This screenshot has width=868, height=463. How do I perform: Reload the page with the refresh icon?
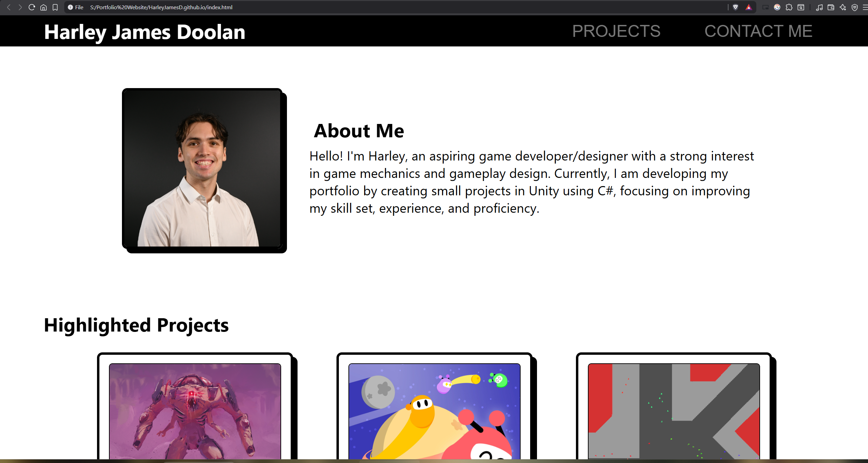[32, 7]
